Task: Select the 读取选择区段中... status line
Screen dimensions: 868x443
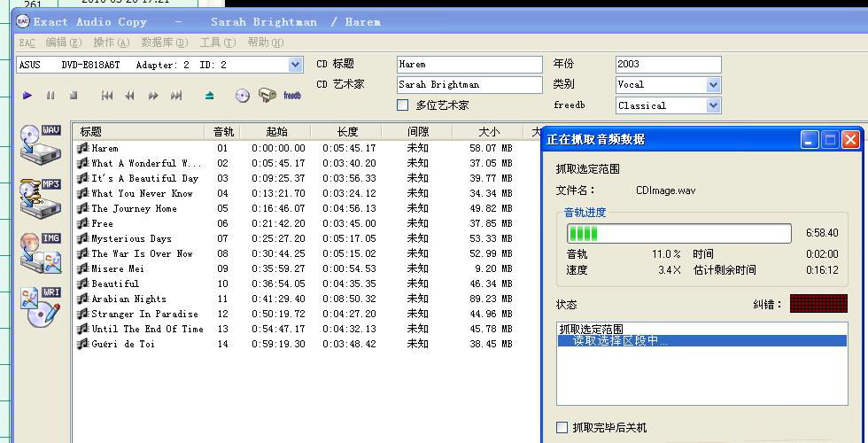Action: coord(701,340)
